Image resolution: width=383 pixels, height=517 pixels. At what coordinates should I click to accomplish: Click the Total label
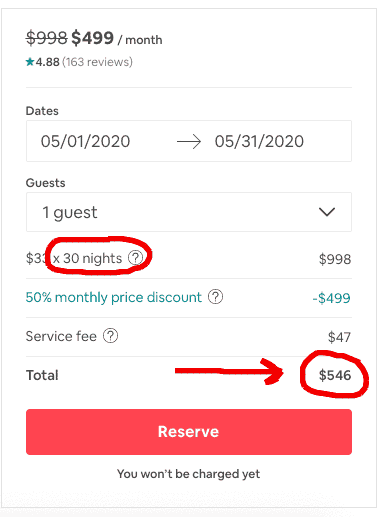[x=42, y=375]
